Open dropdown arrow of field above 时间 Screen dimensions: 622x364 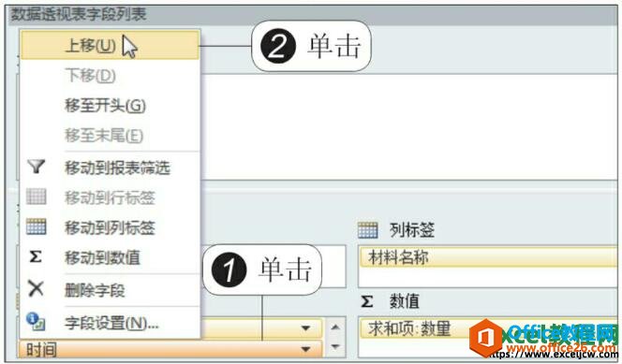[305, 328]
